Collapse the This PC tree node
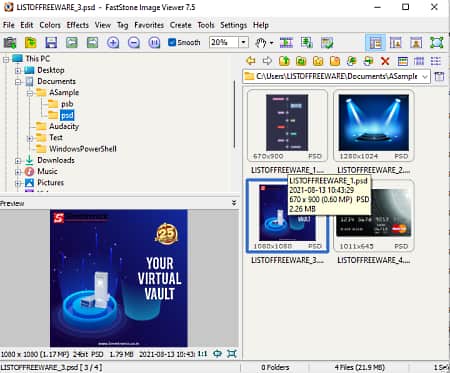Image resolution: width=450 pixels, height=373 pixels. click(x=6, y=60)
